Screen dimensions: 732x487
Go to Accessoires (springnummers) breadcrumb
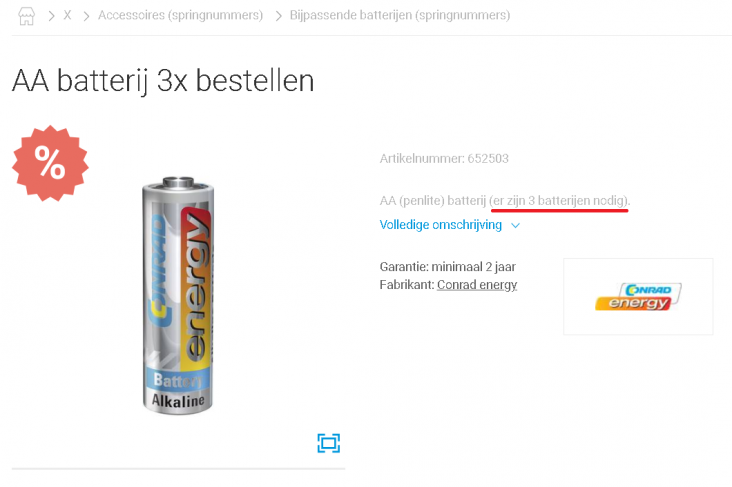(x=180, y=15)
